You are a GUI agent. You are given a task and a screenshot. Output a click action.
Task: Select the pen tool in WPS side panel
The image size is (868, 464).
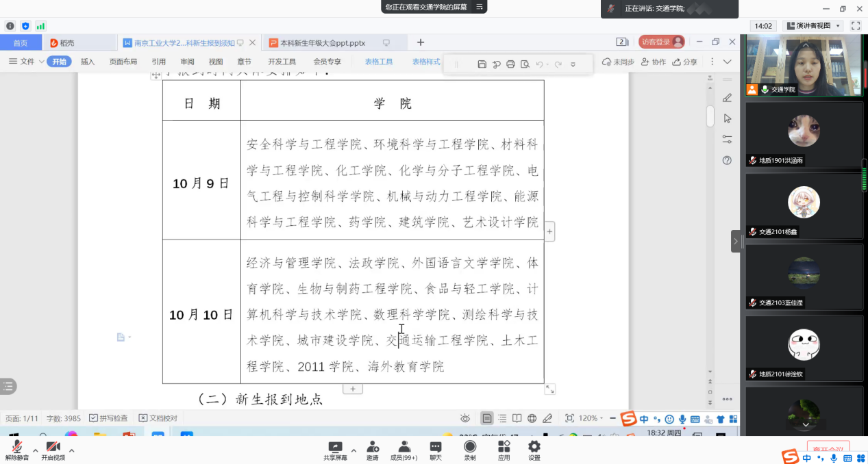click(727, 98)
